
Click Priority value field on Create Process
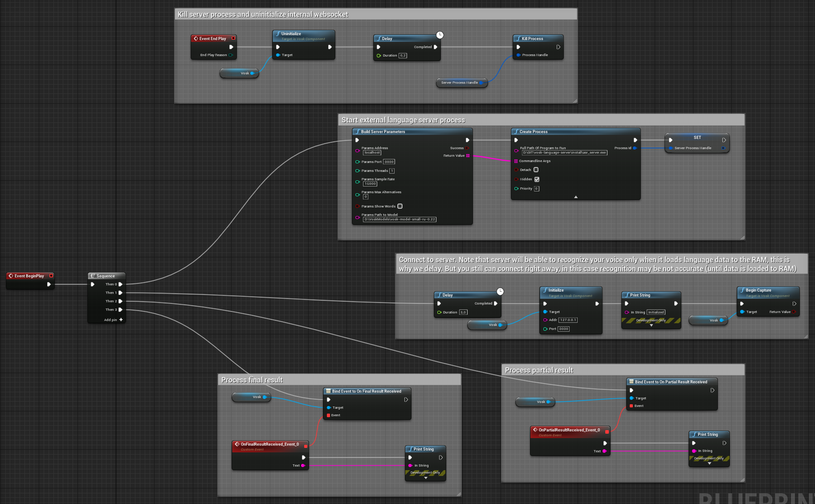coord(537,189)
